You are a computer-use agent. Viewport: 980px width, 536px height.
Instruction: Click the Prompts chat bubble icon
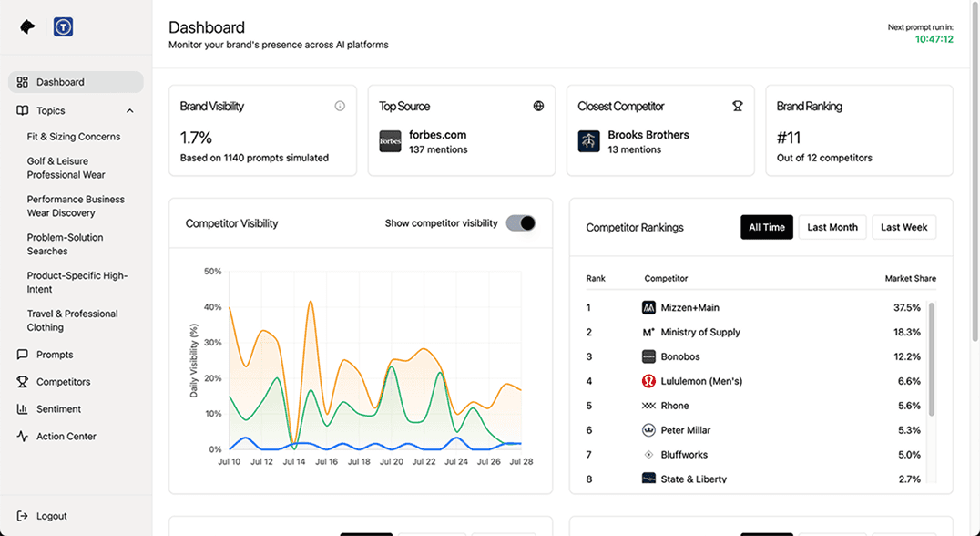23,355
